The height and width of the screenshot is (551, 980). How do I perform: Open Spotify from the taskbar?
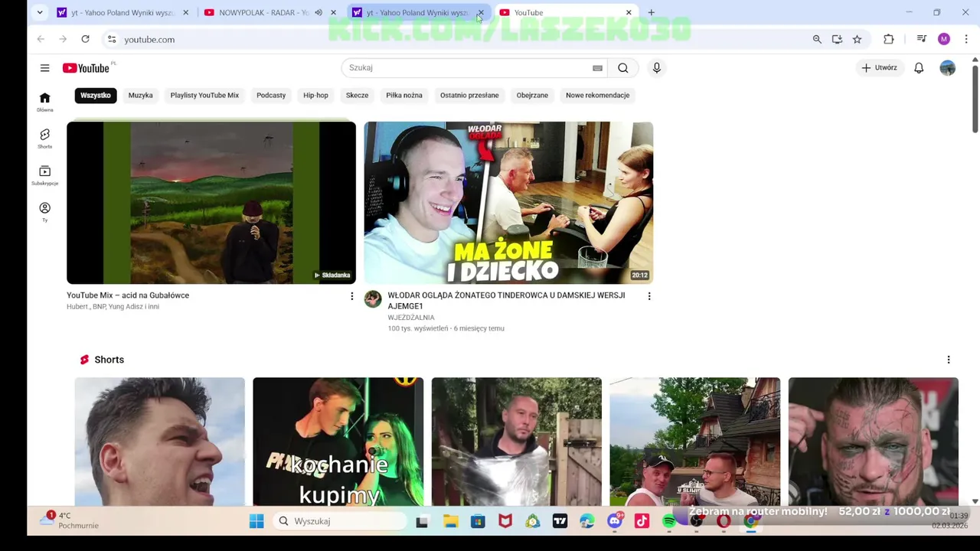click(669, 521)
